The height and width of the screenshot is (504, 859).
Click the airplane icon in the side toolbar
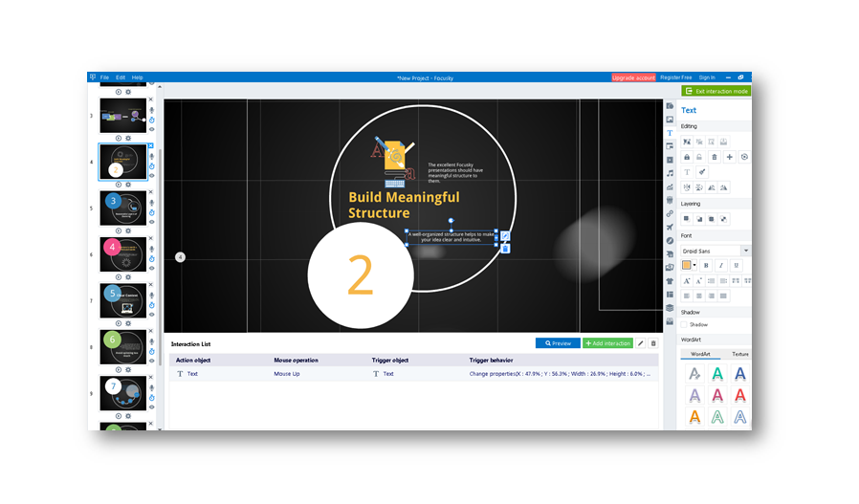(x=670, y=227)
